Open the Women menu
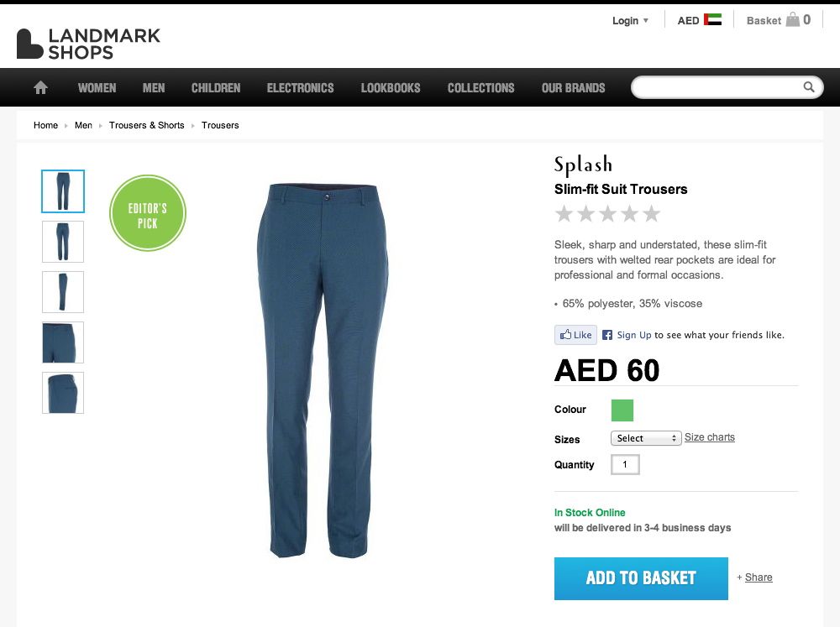This screenshot has height=627, width=840. [x=97, y=88]
